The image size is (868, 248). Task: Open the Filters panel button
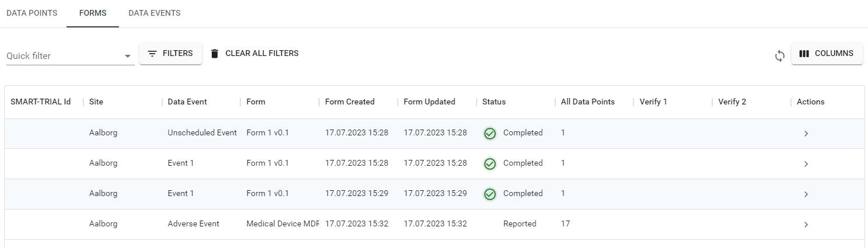tap(170, 54)
